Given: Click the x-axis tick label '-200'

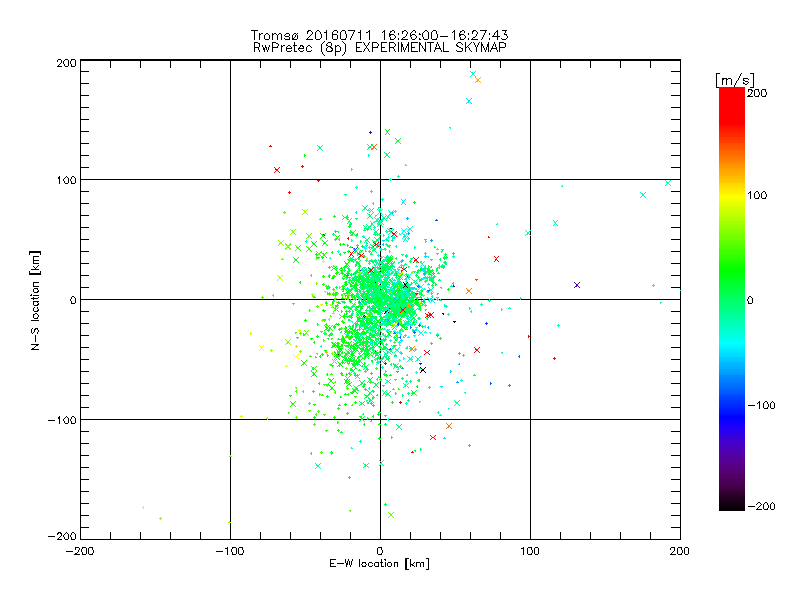Looking at the screenshot, I should tap(80, 552).
